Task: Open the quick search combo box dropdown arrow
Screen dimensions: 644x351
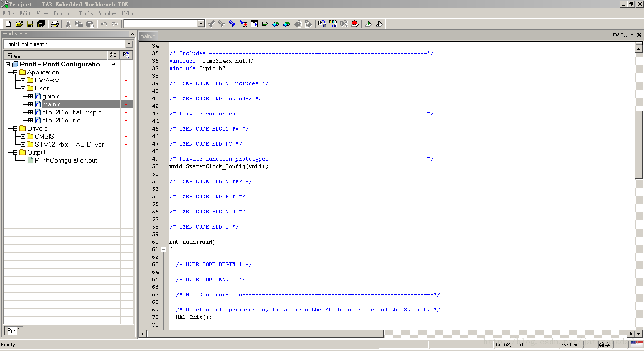Action: 201,24
